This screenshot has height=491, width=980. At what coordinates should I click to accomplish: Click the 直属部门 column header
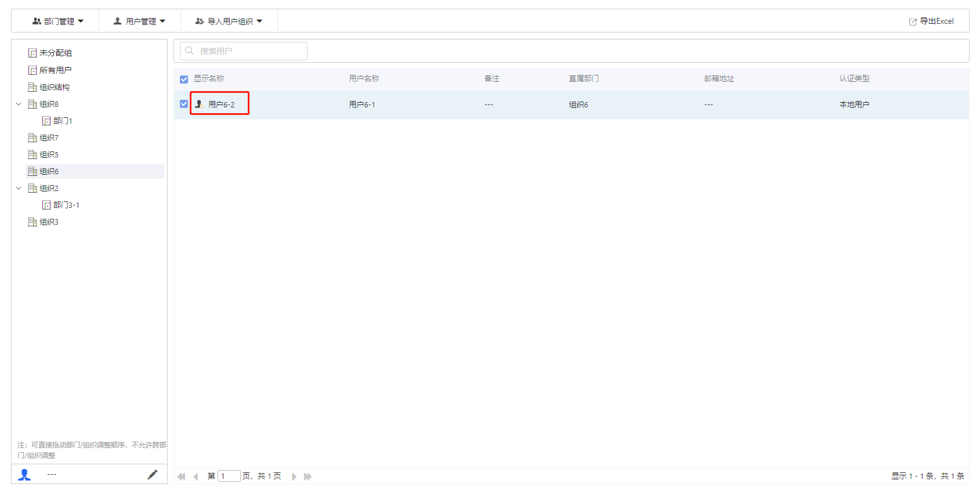click(x=584, y=78)
